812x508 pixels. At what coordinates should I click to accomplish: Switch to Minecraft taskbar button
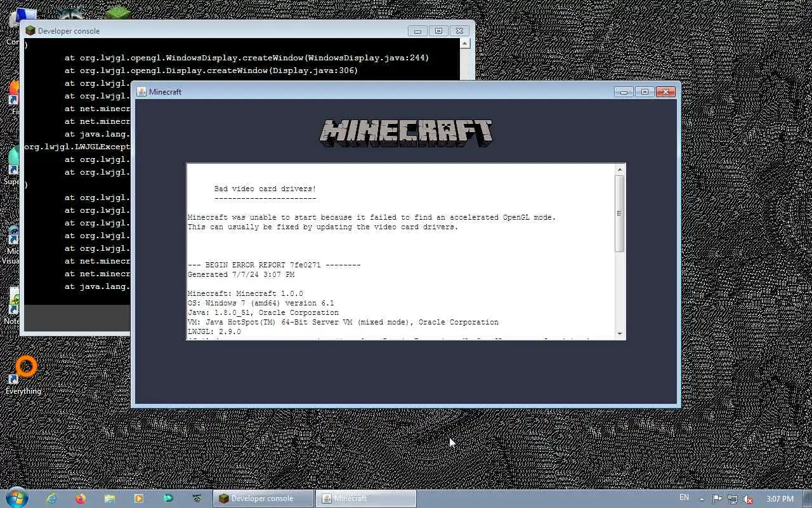(366, 498)
